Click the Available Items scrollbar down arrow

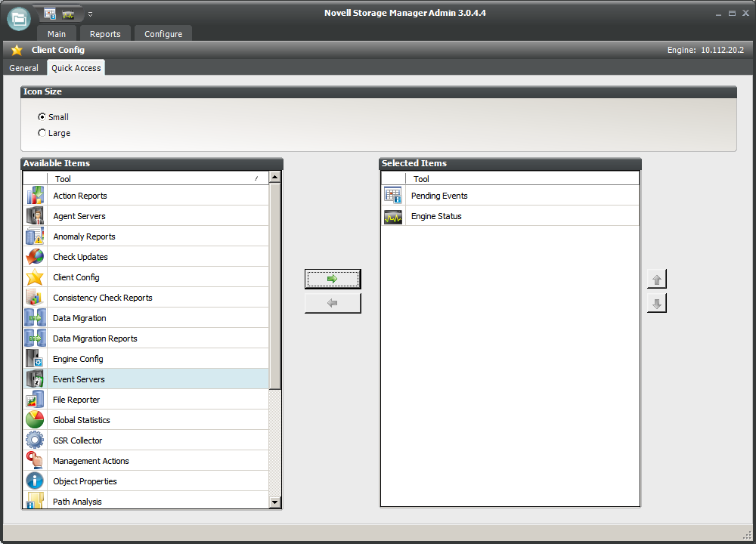click(x=275, y=502)
